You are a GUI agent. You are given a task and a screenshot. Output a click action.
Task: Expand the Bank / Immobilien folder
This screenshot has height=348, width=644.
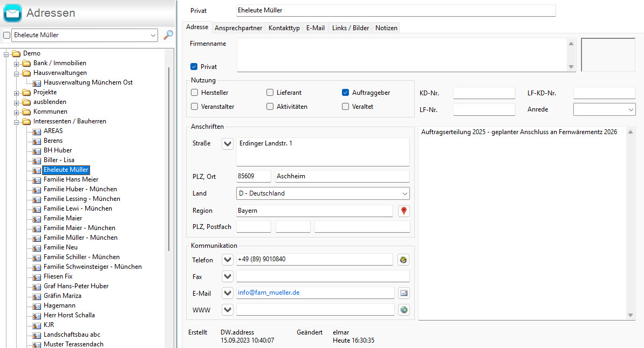(17, 64)
